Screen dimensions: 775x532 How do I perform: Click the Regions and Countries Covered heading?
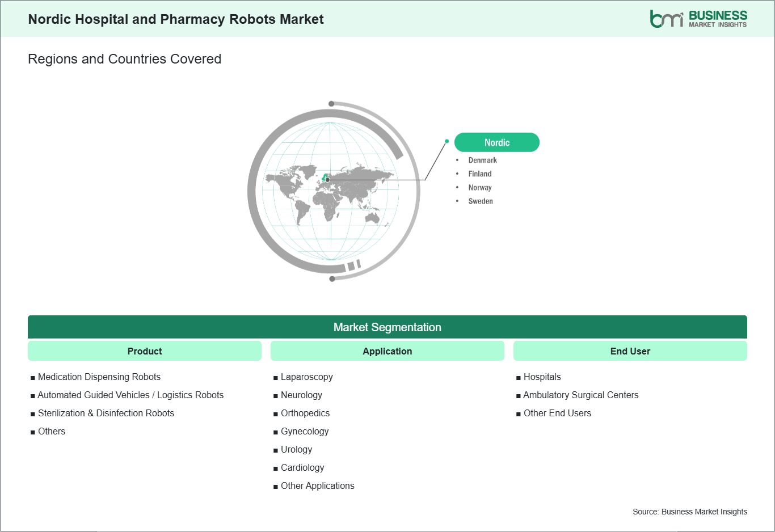pos(125,59)
